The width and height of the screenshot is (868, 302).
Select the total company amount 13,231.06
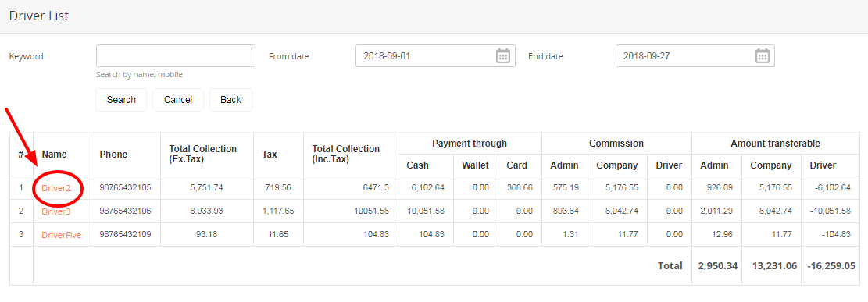pos(774,266)
